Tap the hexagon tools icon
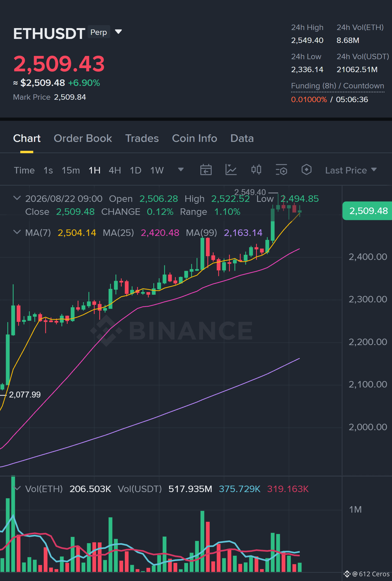The height and width of the screenshot is (581, 392). 306,170
